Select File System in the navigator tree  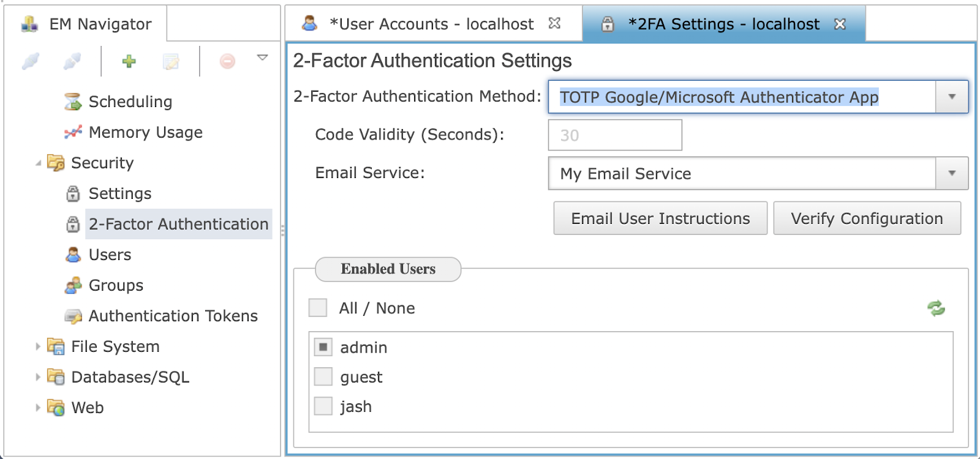(115, 346)
